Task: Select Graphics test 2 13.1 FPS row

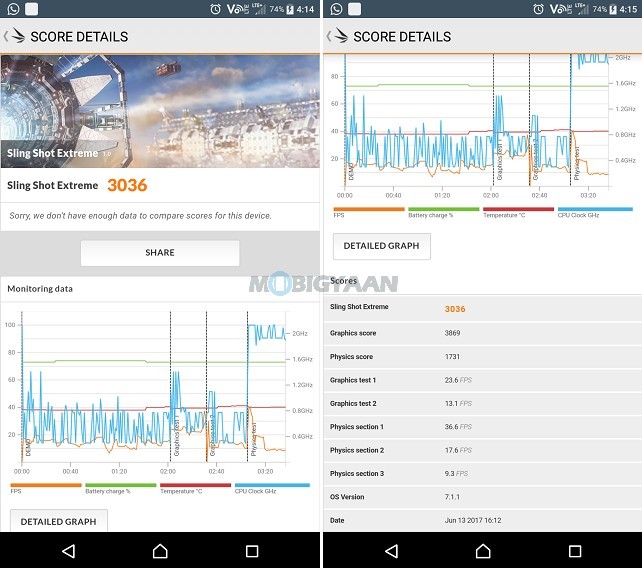Action: click(483, 403)
